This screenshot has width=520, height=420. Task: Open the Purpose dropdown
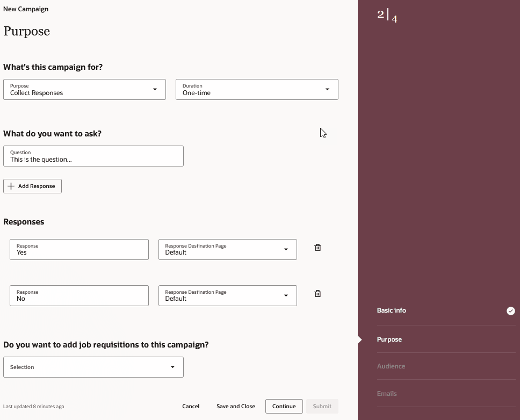(x=84, y=90)
